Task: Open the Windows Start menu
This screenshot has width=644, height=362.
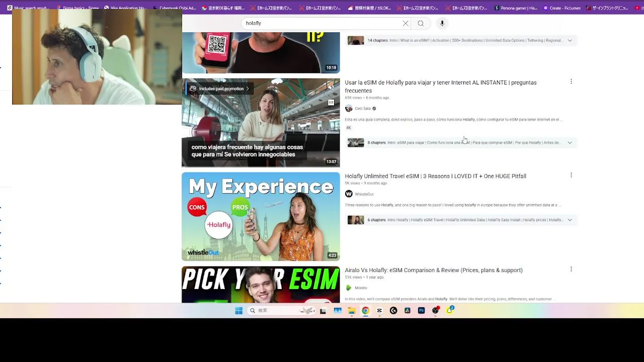Action: pyautogui.click(x=239, y=311)
